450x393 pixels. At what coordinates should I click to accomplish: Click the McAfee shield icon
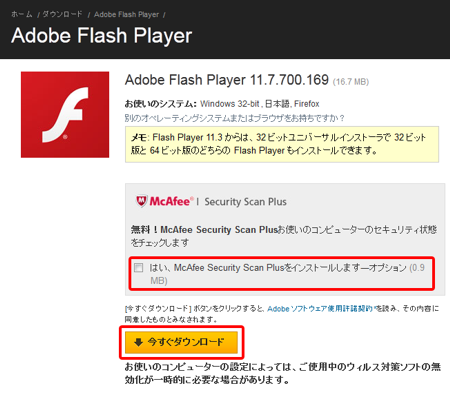tap(141, 201)
